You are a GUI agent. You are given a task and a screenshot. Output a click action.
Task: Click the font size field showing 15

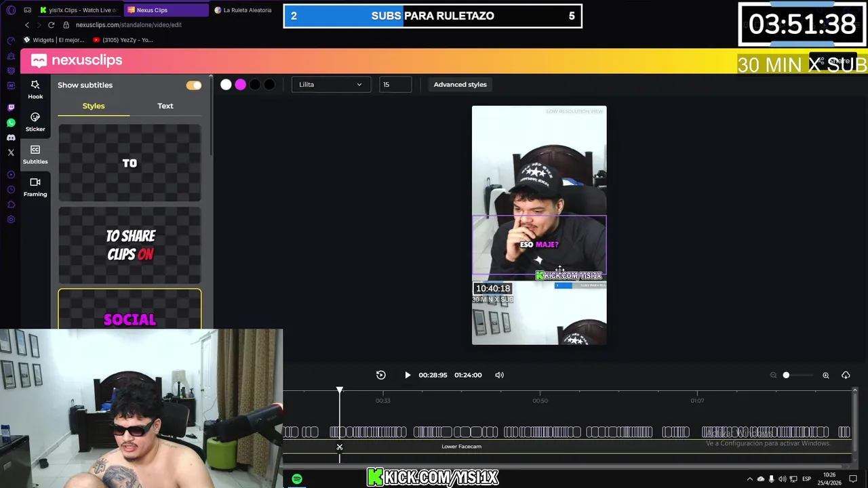point(395,85)
